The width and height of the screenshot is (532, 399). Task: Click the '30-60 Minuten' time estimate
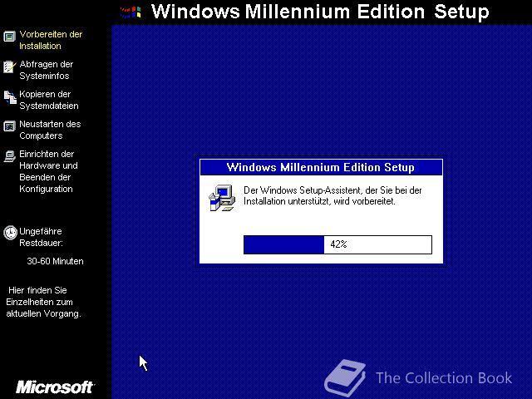[x=56, y=261]
